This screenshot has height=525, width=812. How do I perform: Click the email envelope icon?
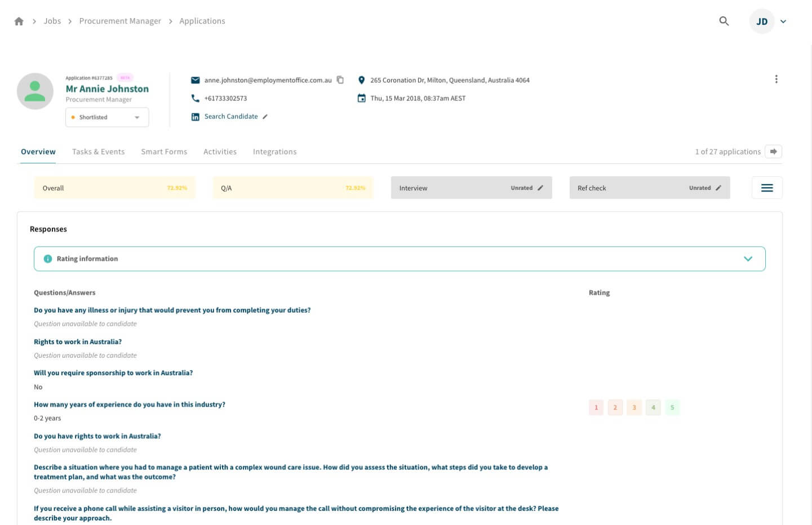(x=196, y=80)
